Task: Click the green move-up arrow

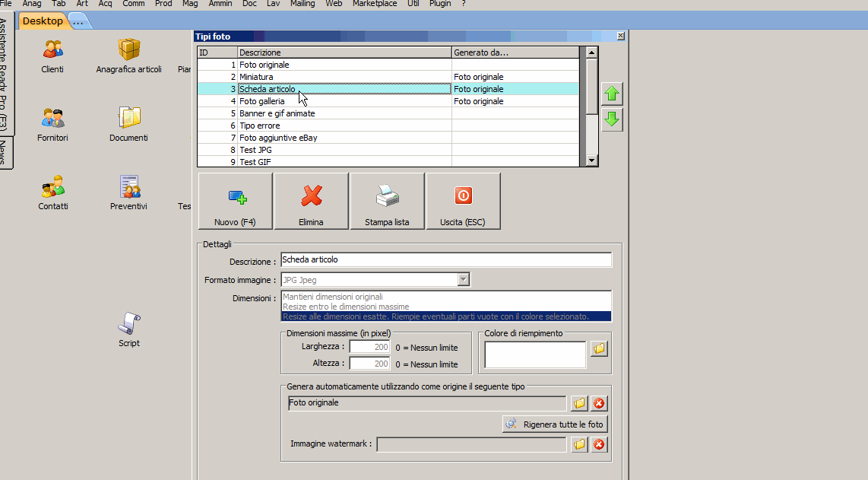Action: (x=612, y=94)
